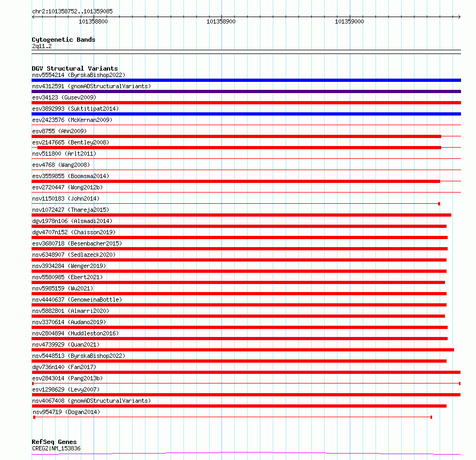Click the 2q11.2 band label
This screenshot has width=476, height=460.
[42, 46]
